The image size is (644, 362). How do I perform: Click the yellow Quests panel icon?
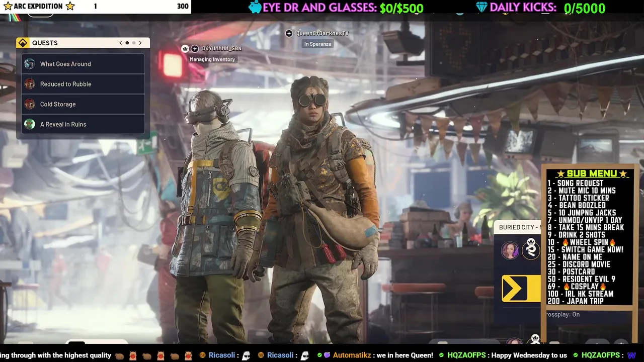[23, 43]
